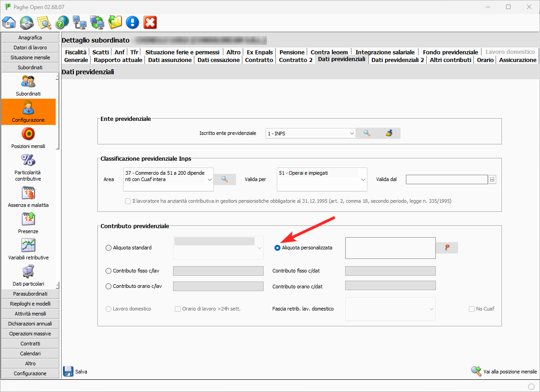Click the Valida dal date field
The image size is (540, 392).
[446, 180]
